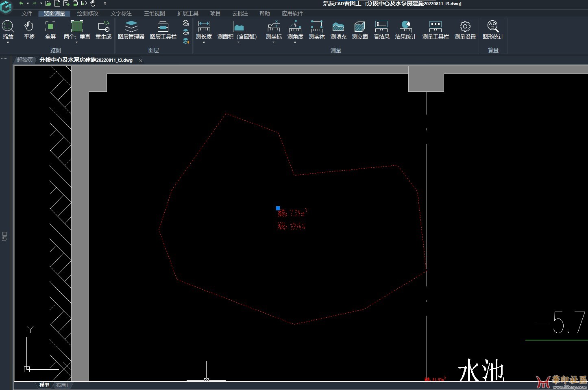The width and height of the screenshot is (588, 390).
Task: Select 测面积 (含圆弧) area measure tool
Action: 237,30
